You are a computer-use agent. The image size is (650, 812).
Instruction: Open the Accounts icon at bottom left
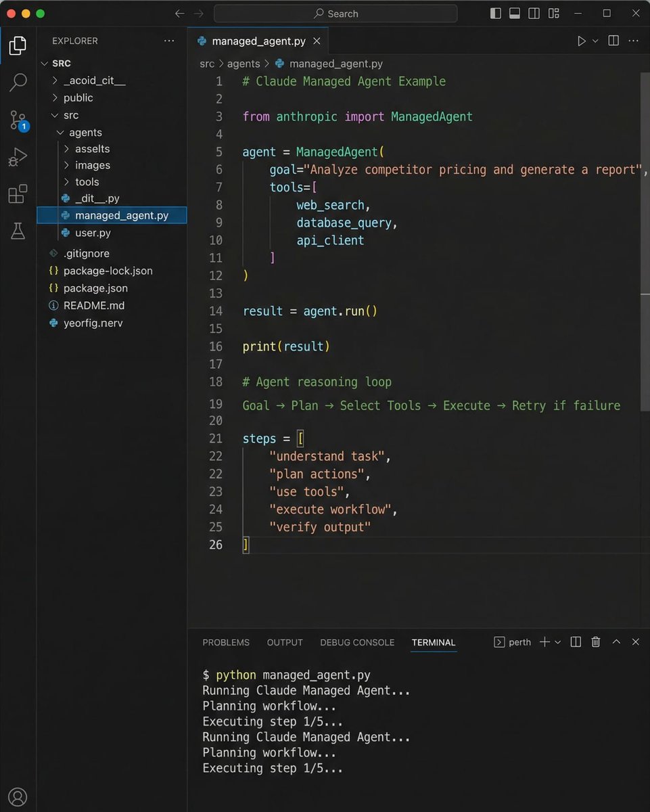tap(18, 796)
